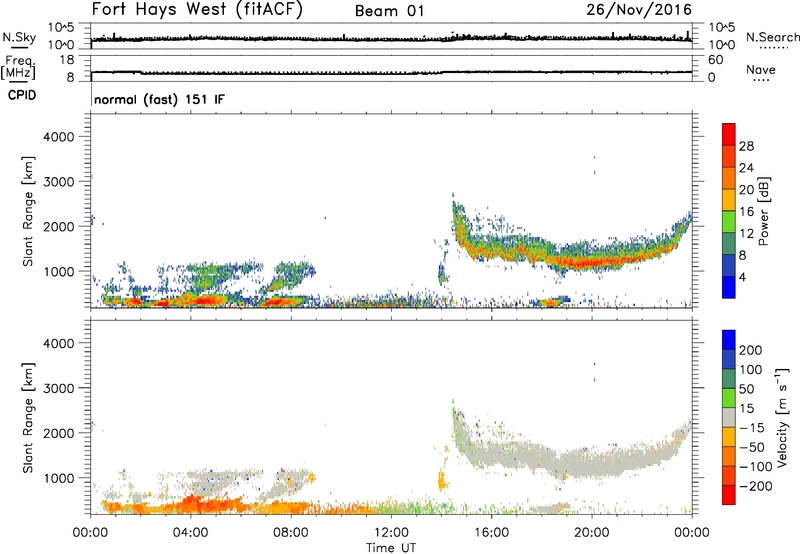Click the '50' velocity colorbar label
The width and height of the screenshot is (800, 554).
(746, 389)
